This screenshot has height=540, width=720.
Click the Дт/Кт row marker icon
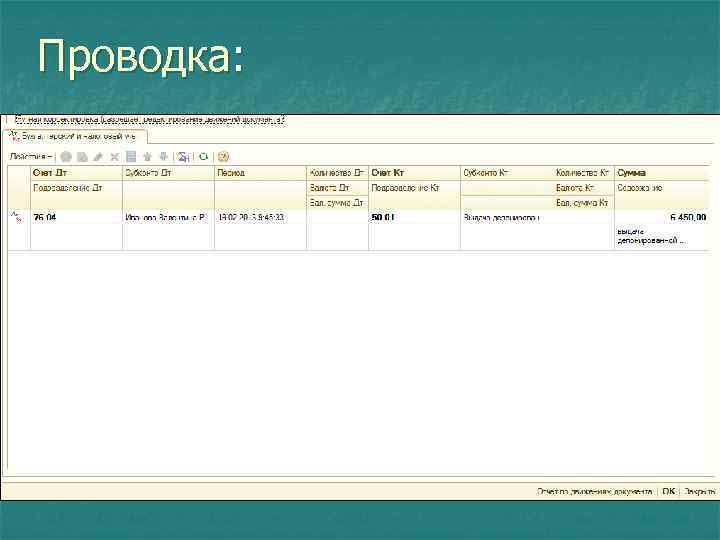[17, 217]
